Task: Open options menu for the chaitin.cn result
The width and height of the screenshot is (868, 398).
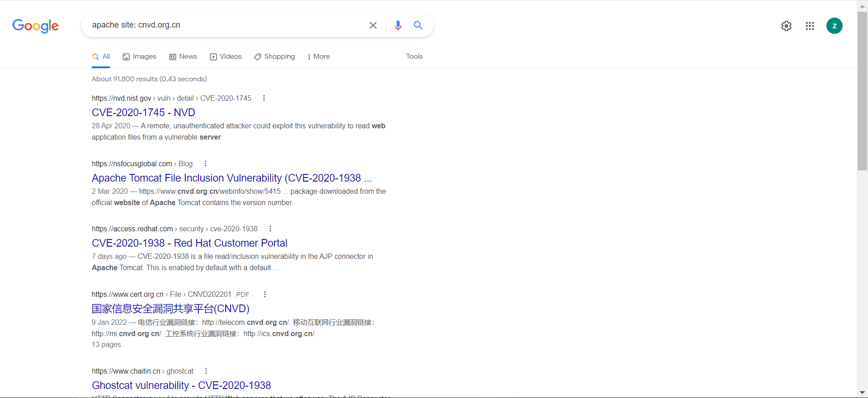Action: [x=206, y=371]
